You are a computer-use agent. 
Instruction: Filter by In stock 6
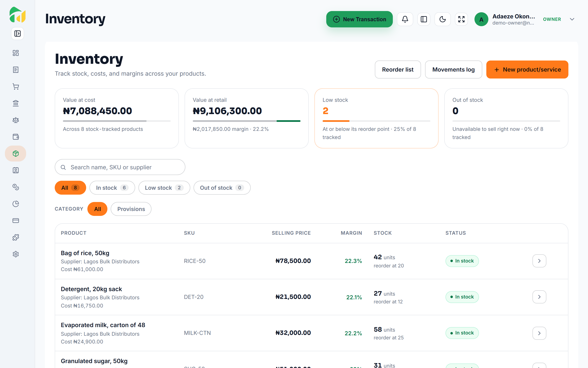[x=112, y=188]
